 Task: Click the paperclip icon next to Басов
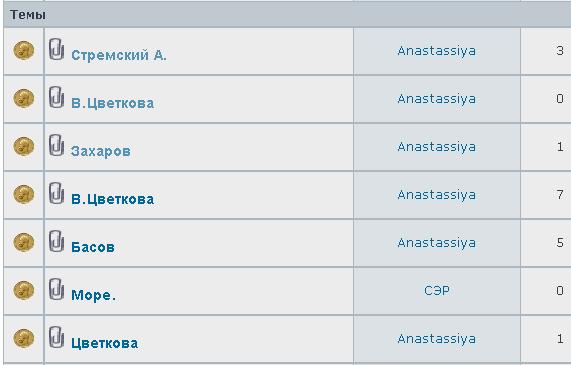tap(56, 241)
